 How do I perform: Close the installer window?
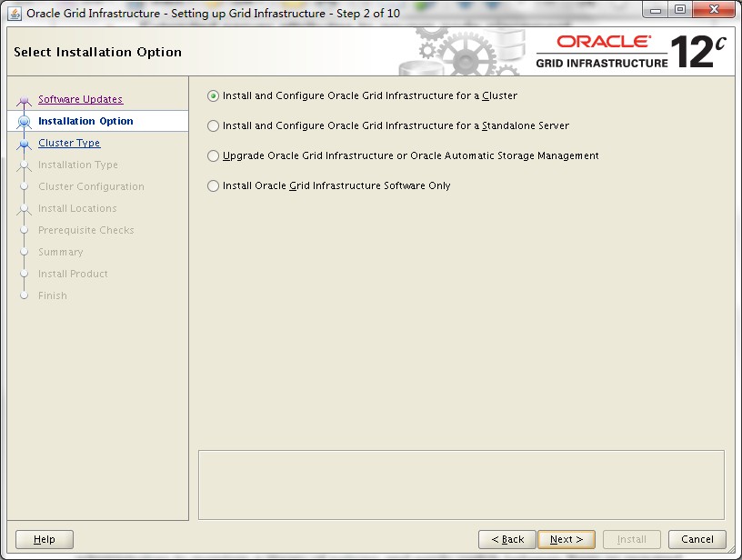(714, 10)
